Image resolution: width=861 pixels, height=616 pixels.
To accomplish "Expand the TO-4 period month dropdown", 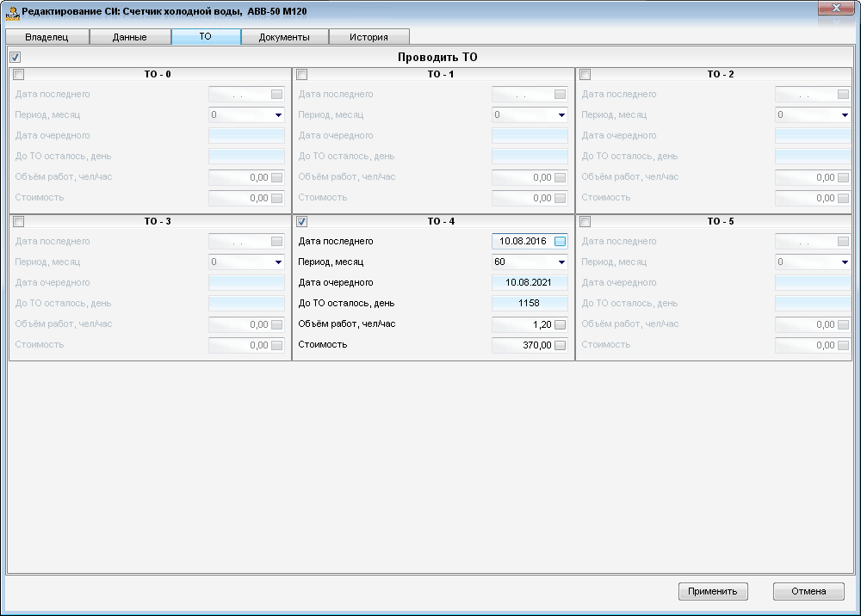I will point(561,262).
